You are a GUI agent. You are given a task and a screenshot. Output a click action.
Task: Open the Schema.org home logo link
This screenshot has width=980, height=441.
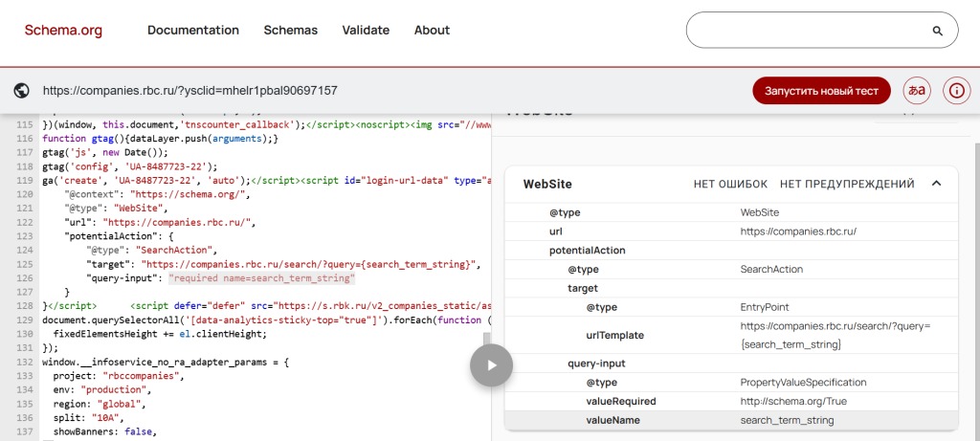tap(63, 30)
